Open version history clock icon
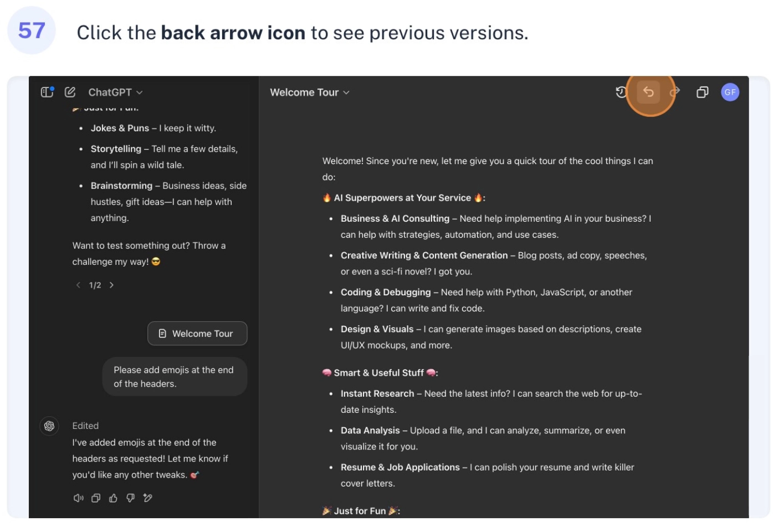This screenshot has width=779, height=532. point(622,92)
